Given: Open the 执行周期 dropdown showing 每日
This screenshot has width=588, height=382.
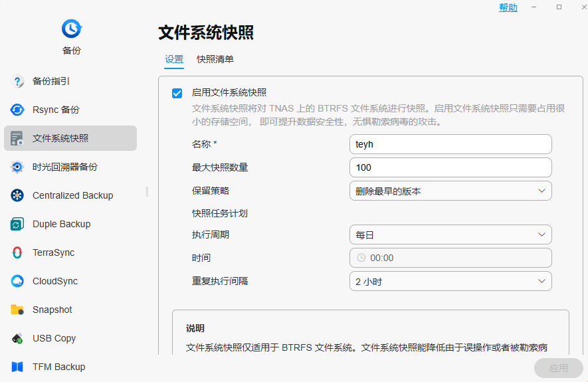Looking at the screenshot, I should click(450, 235).
